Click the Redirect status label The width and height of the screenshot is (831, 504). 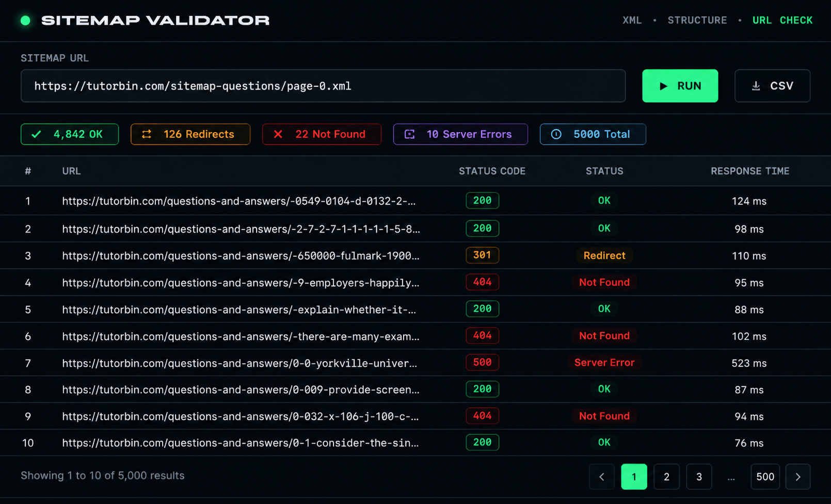604,255
